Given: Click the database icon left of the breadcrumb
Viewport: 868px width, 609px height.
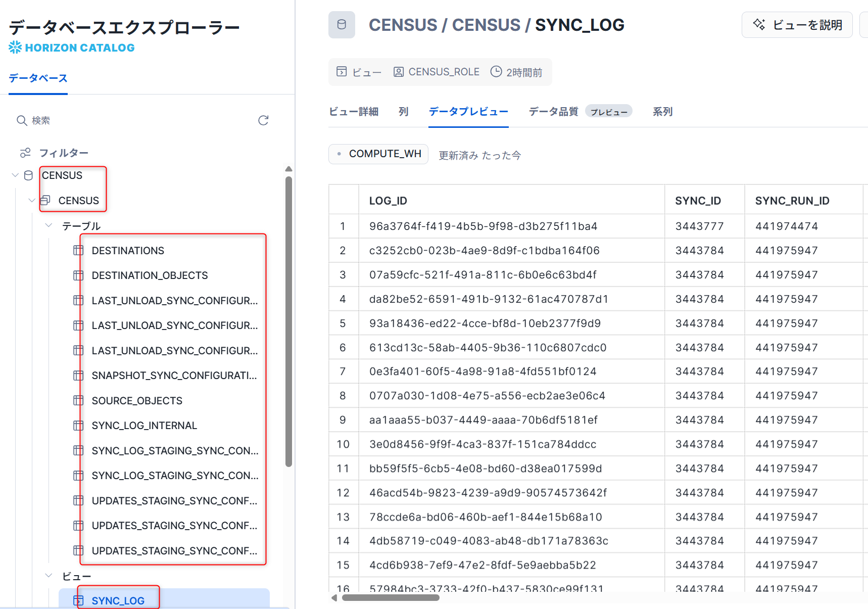Looking at the screenshot, I should click(x=342, y=25).
